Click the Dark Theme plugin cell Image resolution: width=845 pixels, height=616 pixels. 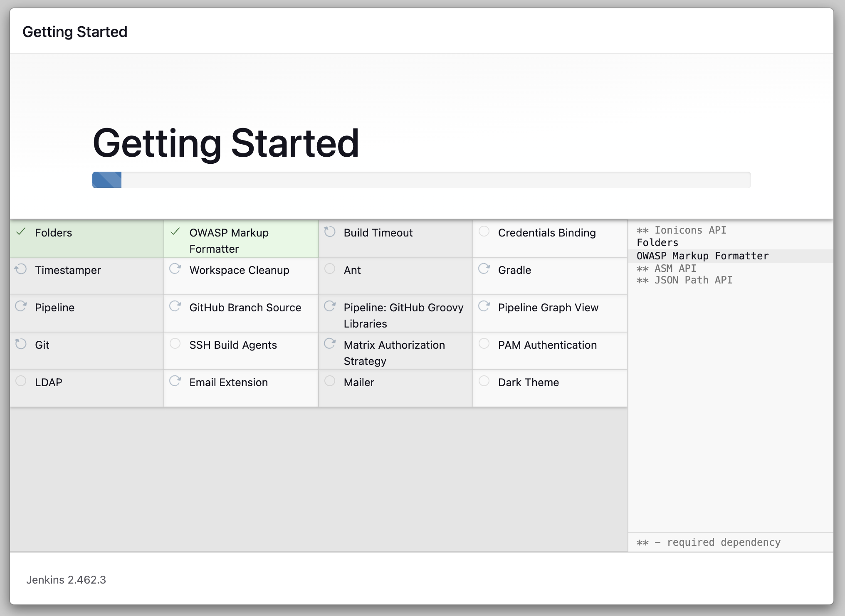click(x=528, y=382)
